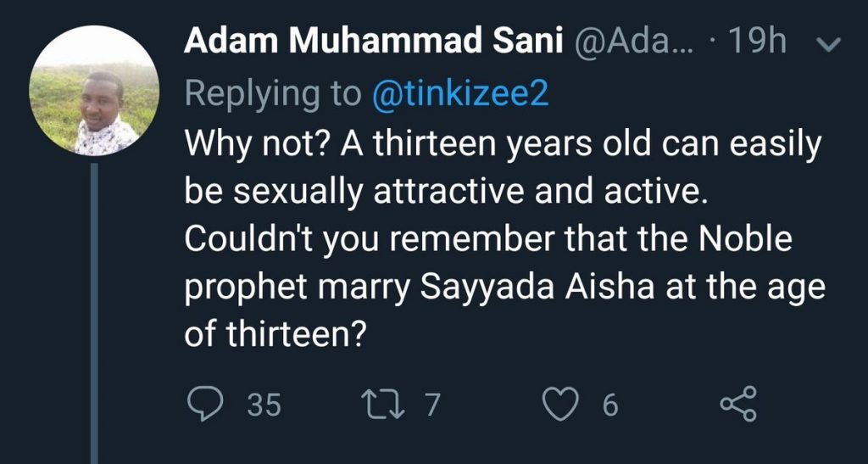Open the 19h timestamp link

click(758, 42)
